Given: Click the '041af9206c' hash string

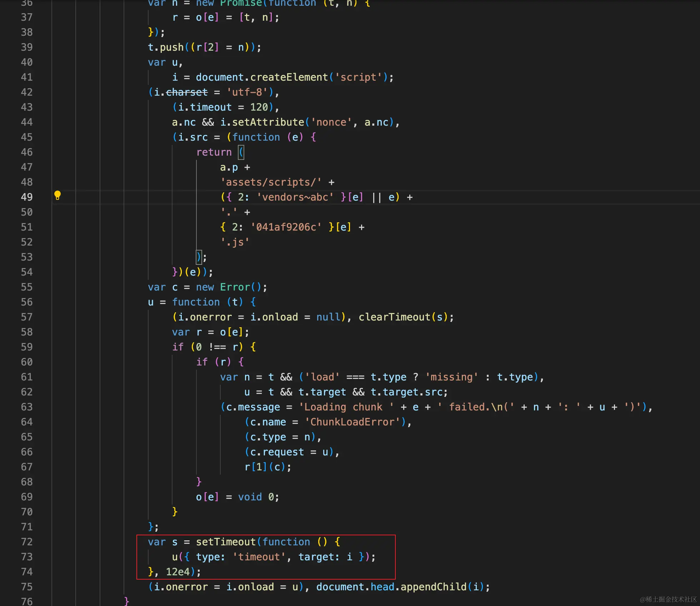Looking at the screenshot, I should pyautogui.click(x=286, y=227).
